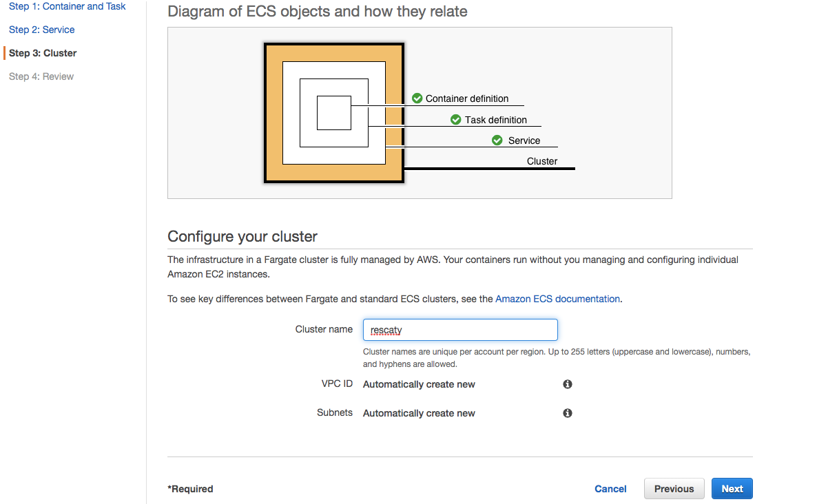Screen dimensions: 817x504
Task: Open the Amazon ECS documentation link
Action: 556,298
